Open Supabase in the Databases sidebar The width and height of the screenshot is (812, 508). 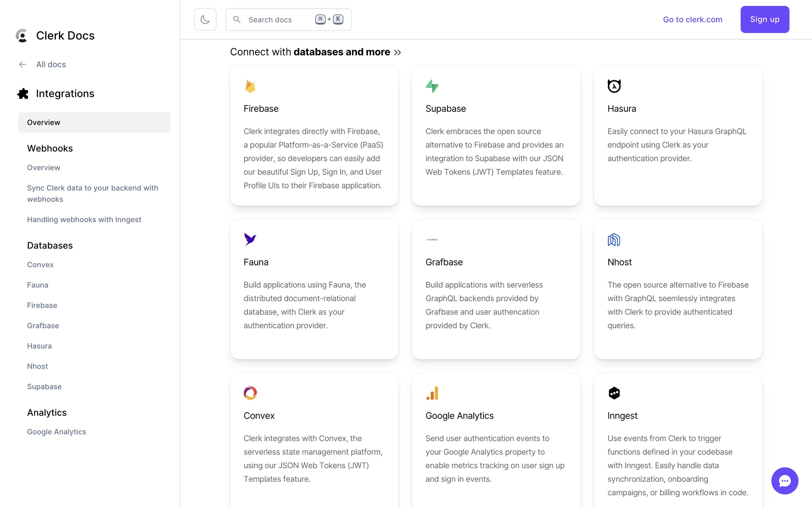[x=44, y=387]
